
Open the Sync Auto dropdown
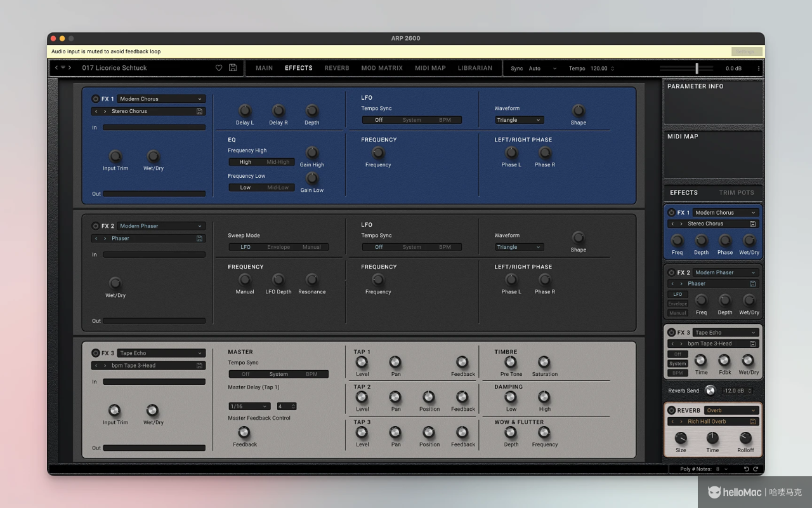point(542,69)
